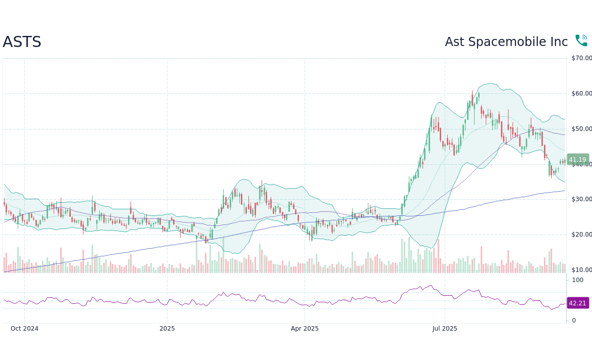Click the Oct 2024 date label

[x=25, y=329]
